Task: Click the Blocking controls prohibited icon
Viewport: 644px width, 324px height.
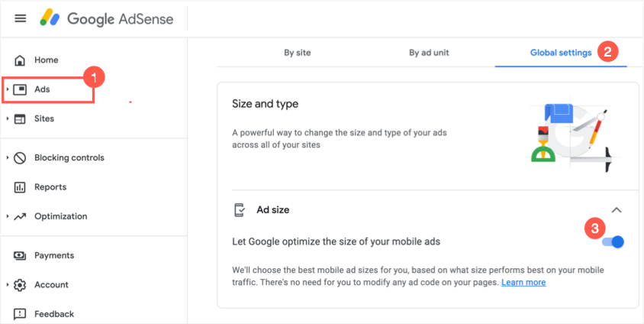Action: click(21, 158)
